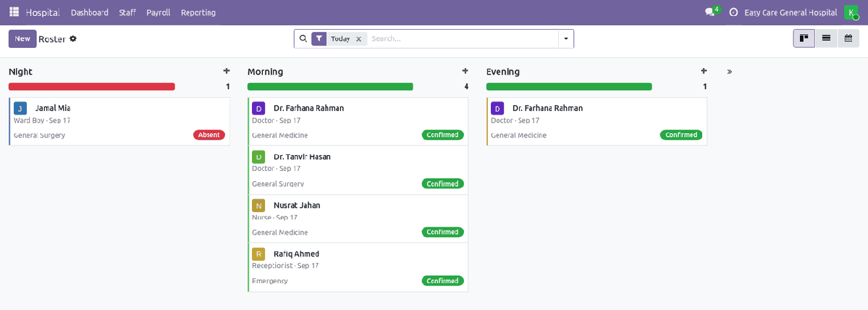
Task: Click the green Morning column progress bar
Action: [x=331, y=86]
